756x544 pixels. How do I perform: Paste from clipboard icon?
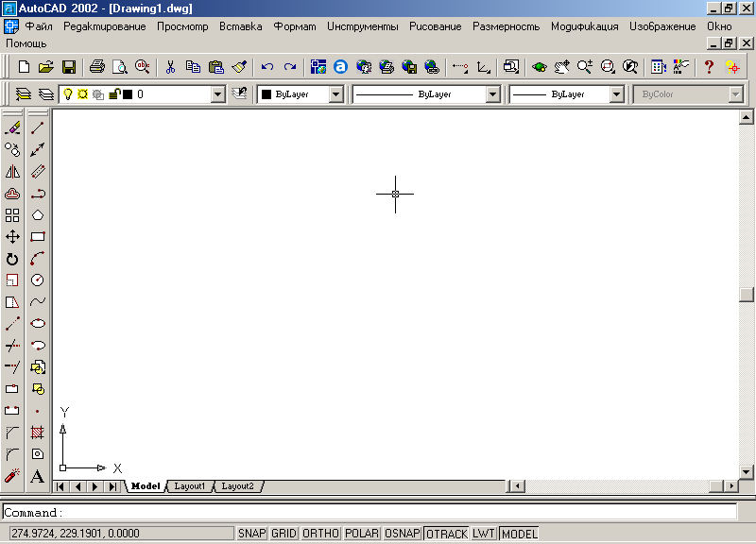tap(216, 66)
